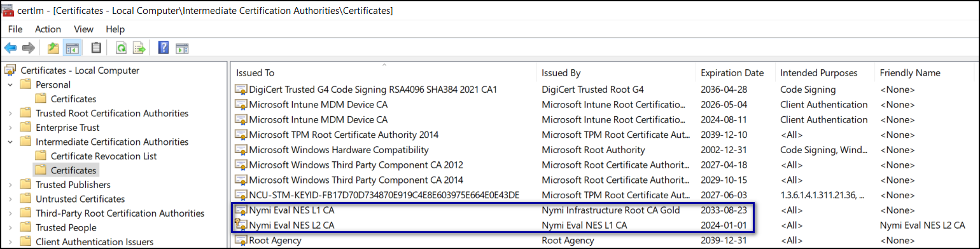Screen dimensions: 980x249
Task: Select Trusted Root Certification Authorities tree label
Action: [x=112, y=113]
